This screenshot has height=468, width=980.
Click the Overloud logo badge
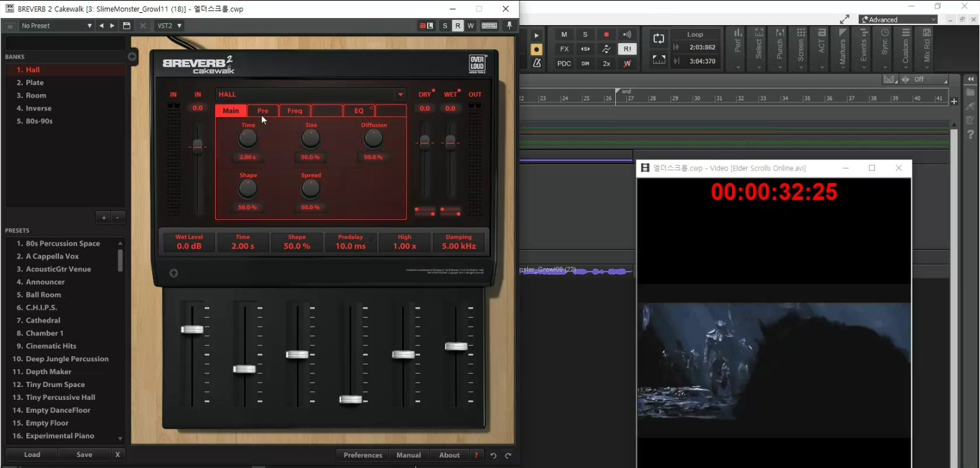point(477,65)
